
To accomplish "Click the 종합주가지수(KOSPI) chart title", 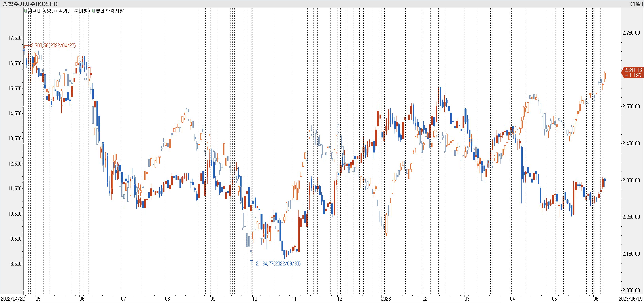I will coord(30,4).
